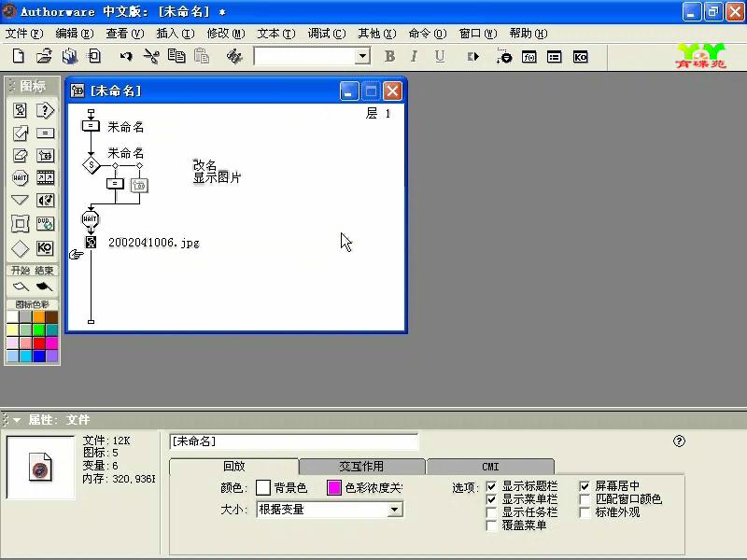Screen dimensions: 747x560
Task: Select the map icon on the decision branch
Action: pos(139,185)
